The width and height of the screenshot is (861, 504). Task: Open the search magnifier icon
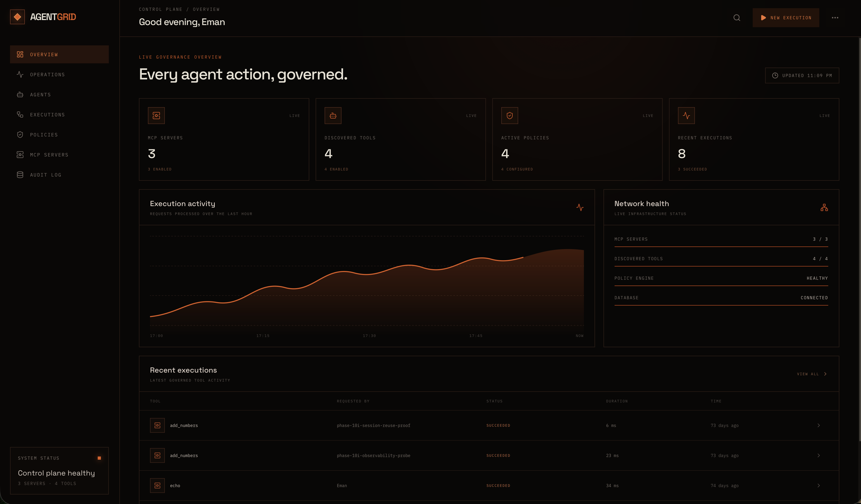737,18
